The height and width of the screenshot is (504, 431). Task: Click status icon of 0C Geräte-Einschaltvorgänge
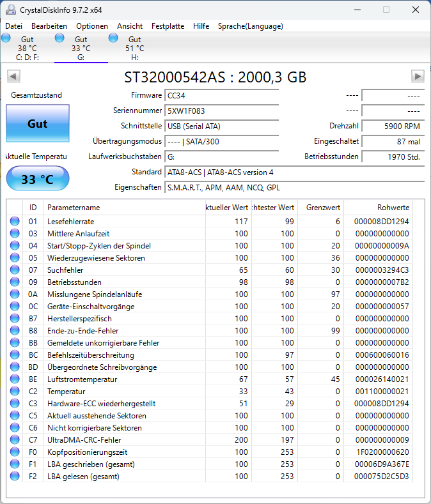[x=15, y=307]
